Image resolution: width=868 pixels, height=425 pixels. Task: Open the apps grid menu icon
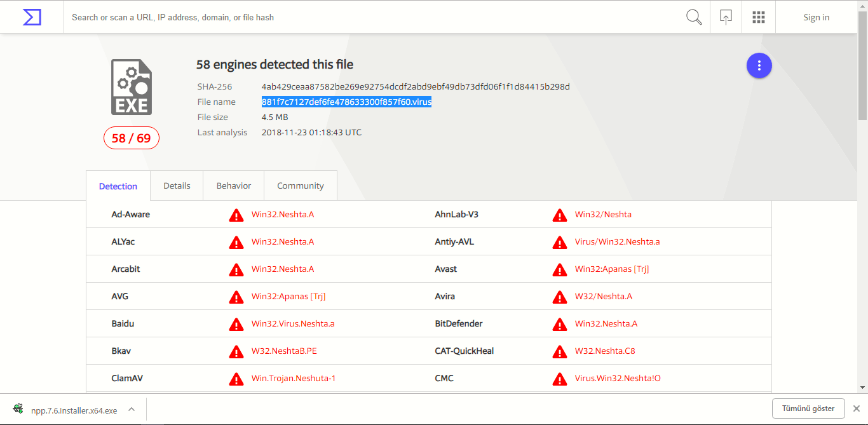click(x=758, y=17)
